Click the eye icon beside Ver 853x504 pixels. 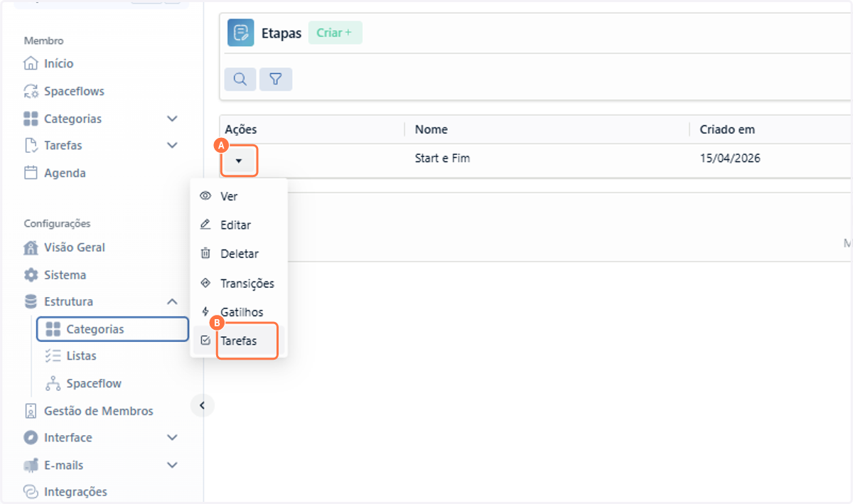pos(205,195)
